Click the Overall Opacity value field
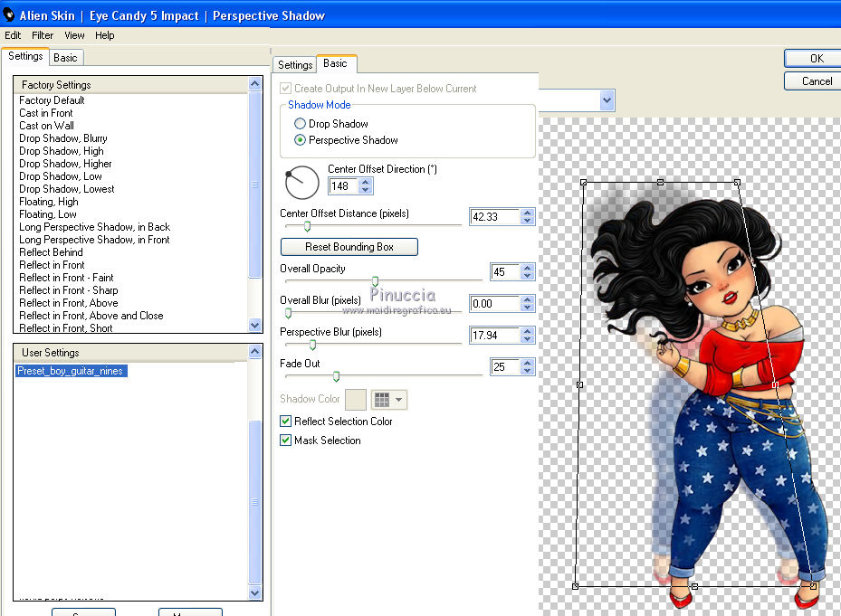The height and width of the screenshot is (616, 841). pyautogui.click(x=506, y=271)
